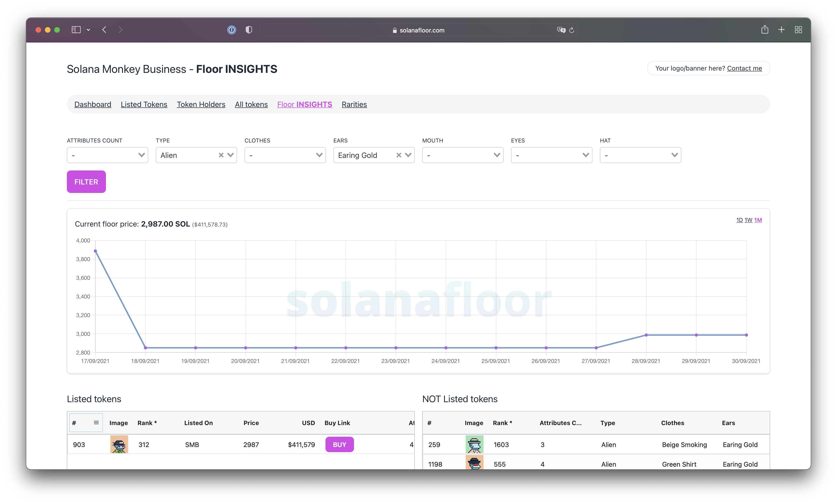Show the tab overview grid icon
837x504 pixels.
pyautogui.click(x=798, y=30)
